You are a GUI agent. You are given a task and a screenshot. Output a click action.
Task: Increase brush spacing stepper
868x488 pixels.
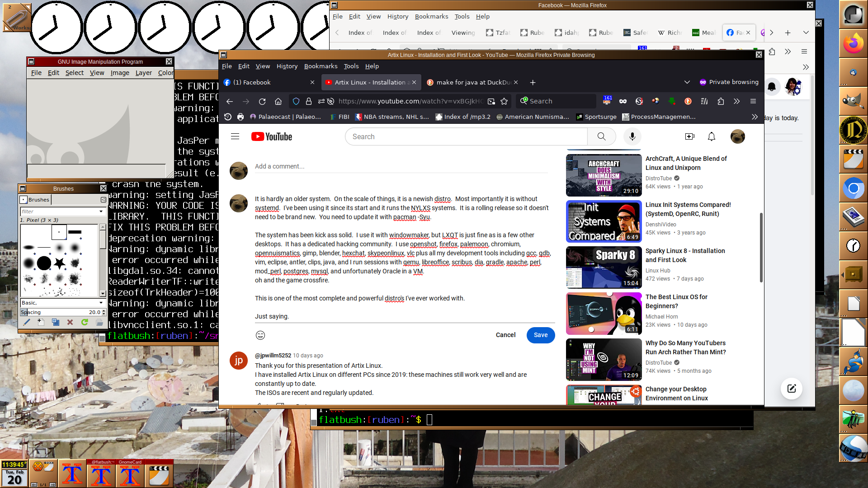point(104,310)
